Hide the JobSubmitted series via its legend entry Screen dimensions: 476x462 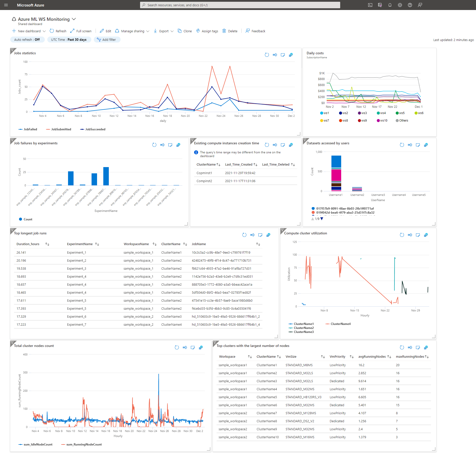click(x=59, y=129)
